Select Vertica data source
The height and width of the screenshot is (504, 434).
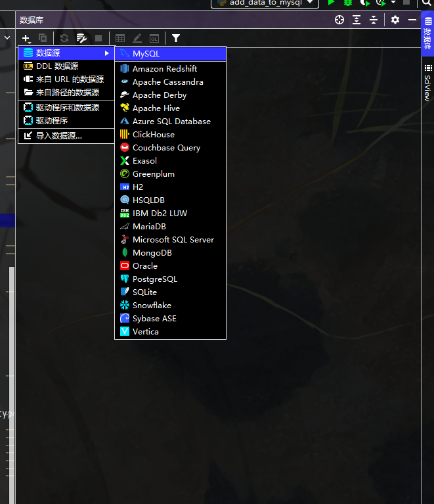click(170, 332)
